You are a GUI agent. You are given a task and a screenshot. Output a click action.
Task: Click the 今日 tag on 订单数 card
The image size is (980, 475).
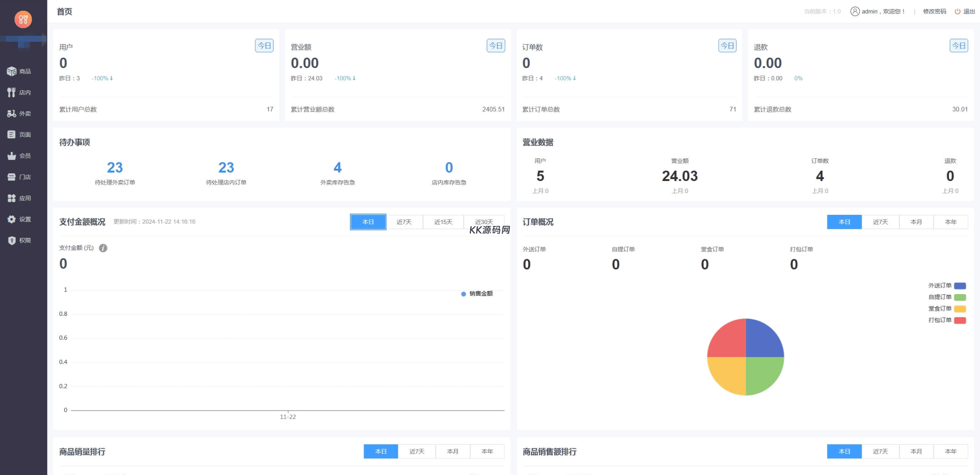727,46
